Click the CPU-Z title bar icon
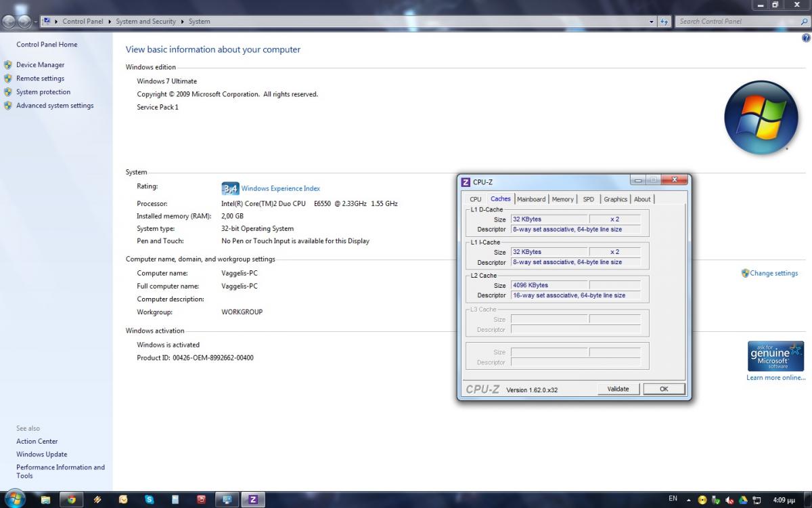This screenshot has width=812, height=508. point(466,182)
